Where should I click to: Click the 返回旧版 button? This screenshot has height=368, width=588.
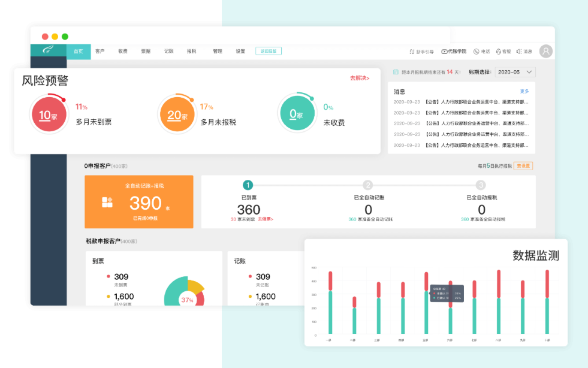click(268, 52)
